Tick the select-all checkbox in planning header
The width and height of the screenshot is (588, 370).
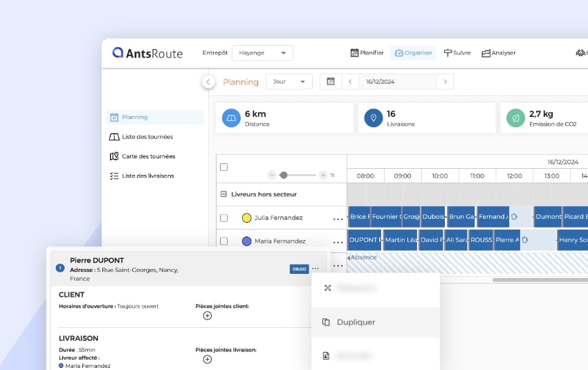coord(223,167)
